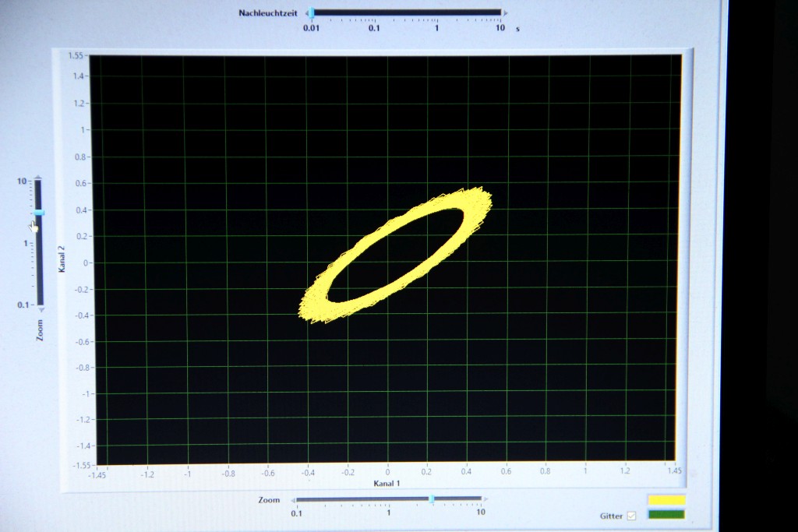Open the green grid color swatch
798x532 pixels.
pyautogui.click(x=666, y=514)
